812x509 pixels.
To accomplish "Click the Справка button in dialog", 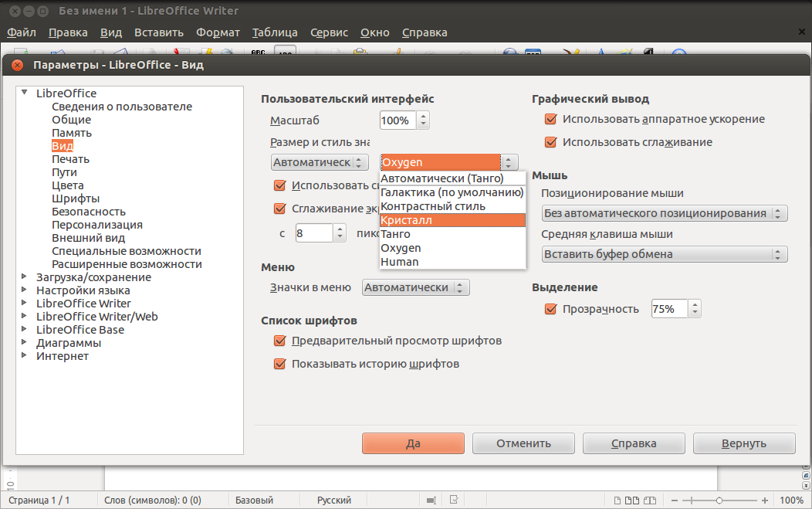I will 634,443.
